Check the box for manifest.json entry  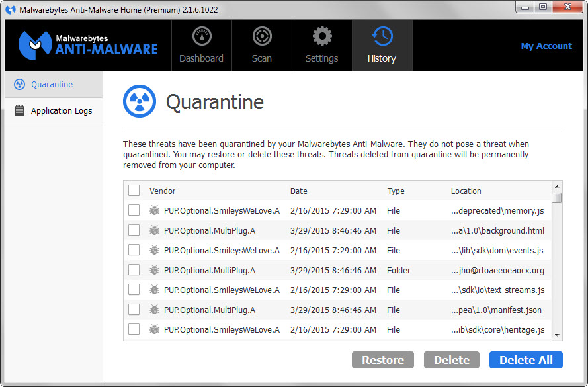click(134, 310)
